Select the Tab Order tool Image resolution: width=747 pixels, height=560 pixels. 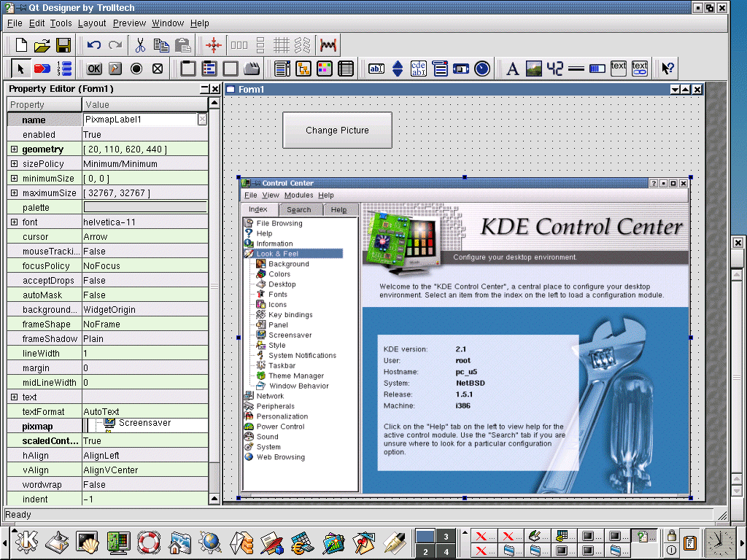pos(64,69)
